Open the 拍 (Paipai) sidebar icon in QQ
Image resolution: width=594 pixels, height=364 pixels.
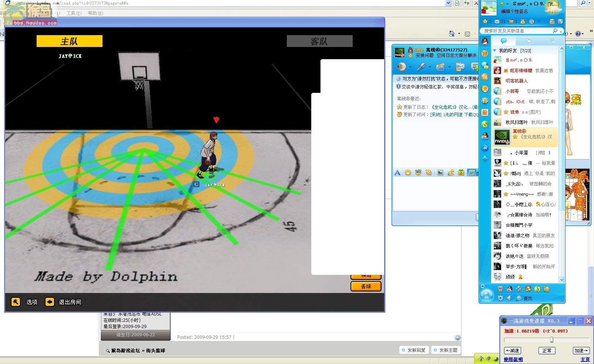(485, 77)
